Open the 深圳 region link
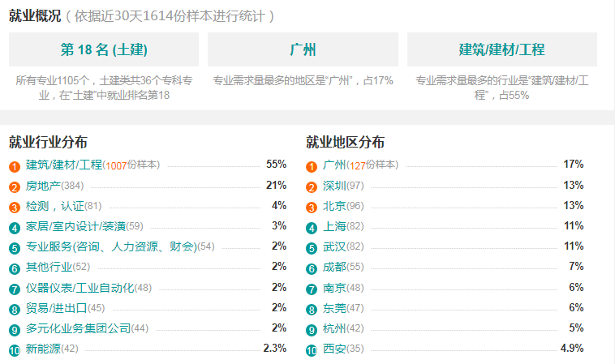615x364 pixels. coord(334,186)
